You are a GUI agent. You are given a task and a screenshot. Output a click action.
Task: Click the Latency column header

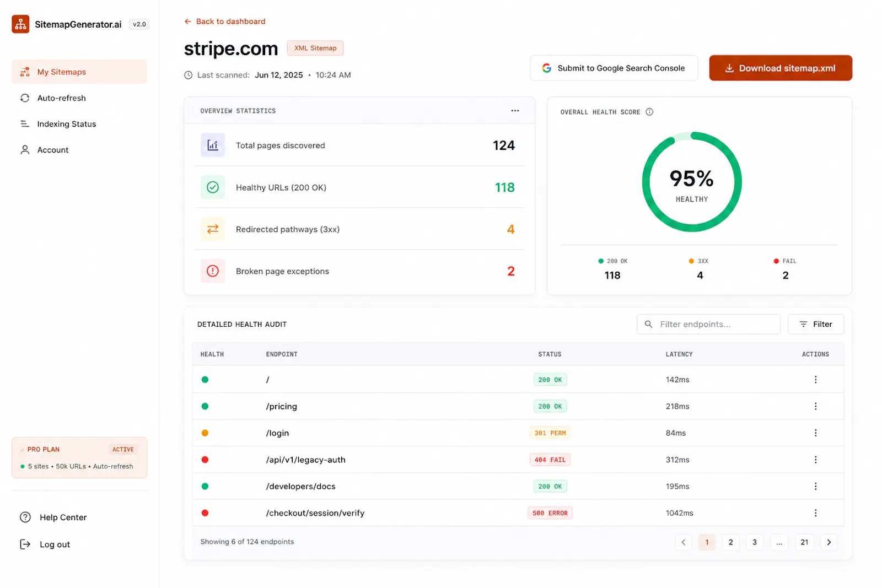click(679, 354)
